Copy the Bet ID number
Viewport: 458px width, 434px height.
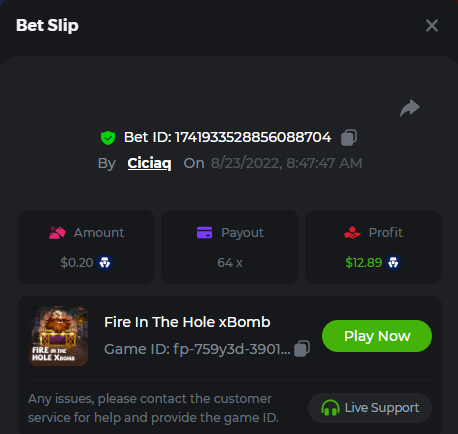(349, 137)
